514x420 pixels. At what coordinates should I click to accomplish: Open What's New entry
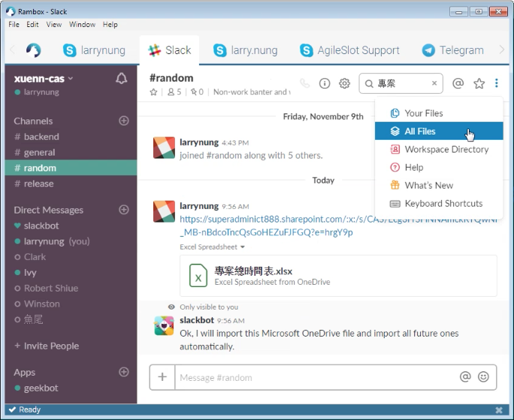tap(439, 186)
